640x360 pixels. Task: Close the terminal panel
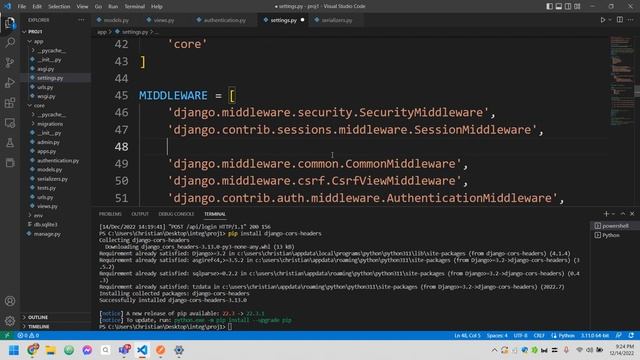click(x=632, y=213)
